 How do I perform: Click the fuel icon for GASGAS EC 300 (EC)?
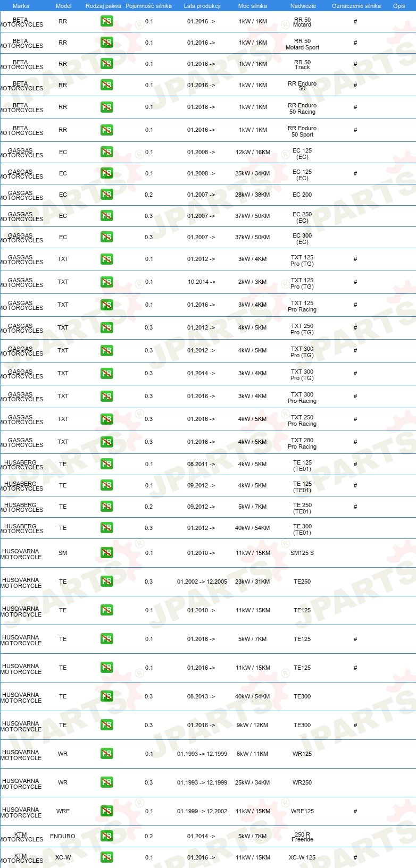107,237
